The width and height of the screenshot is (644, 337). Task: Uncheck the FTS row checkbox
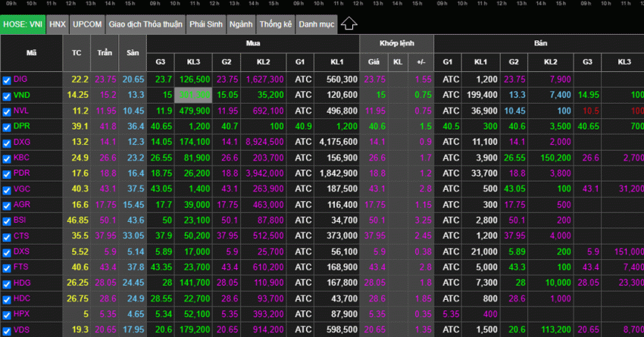click(x=7, y=268)
